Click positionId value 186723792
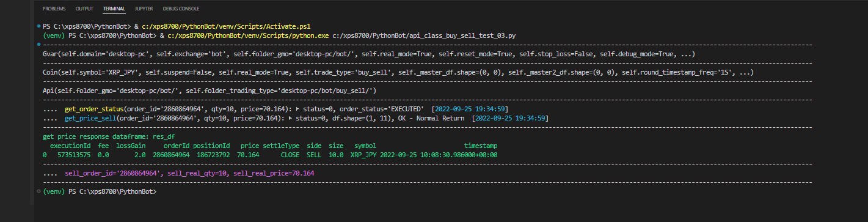Viewport: 868px width, 222px height. coord(213,155)
